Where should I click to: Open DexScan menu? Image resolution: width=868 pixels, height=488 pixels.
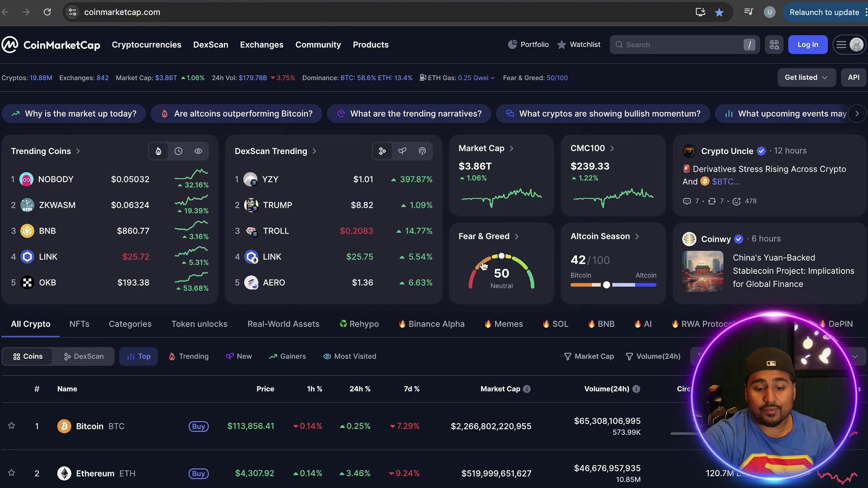pyautogui.click(x=211, y=45)
